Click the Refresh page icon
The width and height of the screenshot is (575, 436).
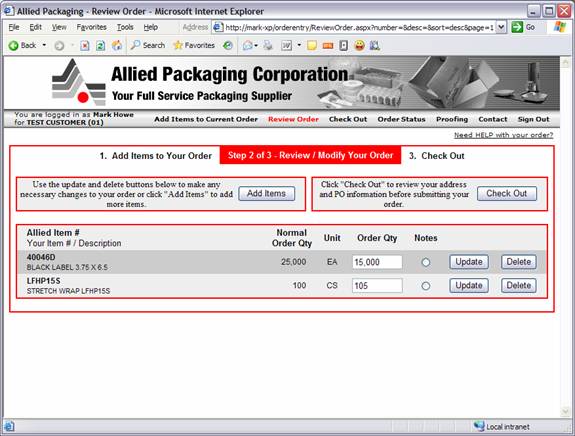pyautogui.click(x=100, y=45)
